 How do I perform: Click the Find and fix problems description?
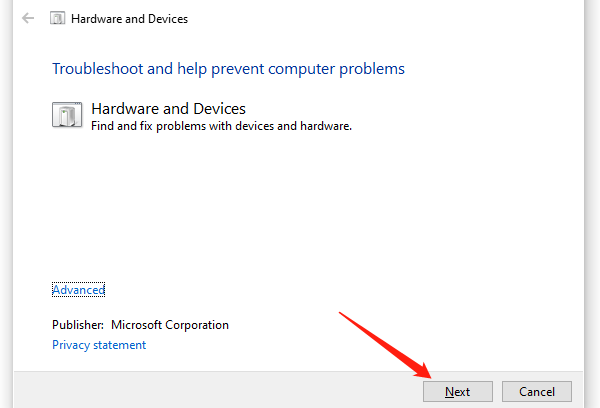click(221, 126)
